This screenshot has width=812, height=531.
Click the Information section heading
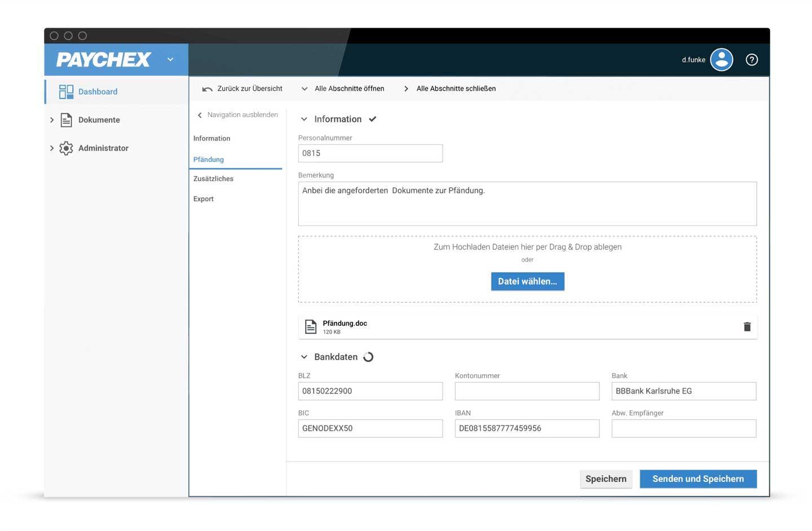click(x=338, y=119)
